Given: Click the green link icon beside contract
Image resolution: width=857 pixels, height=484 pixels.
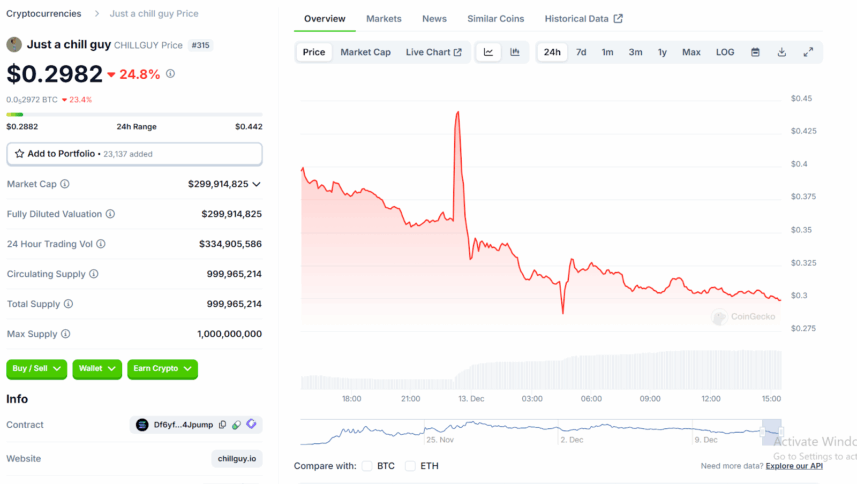Looking at the screenshot, I should point(236,424).
